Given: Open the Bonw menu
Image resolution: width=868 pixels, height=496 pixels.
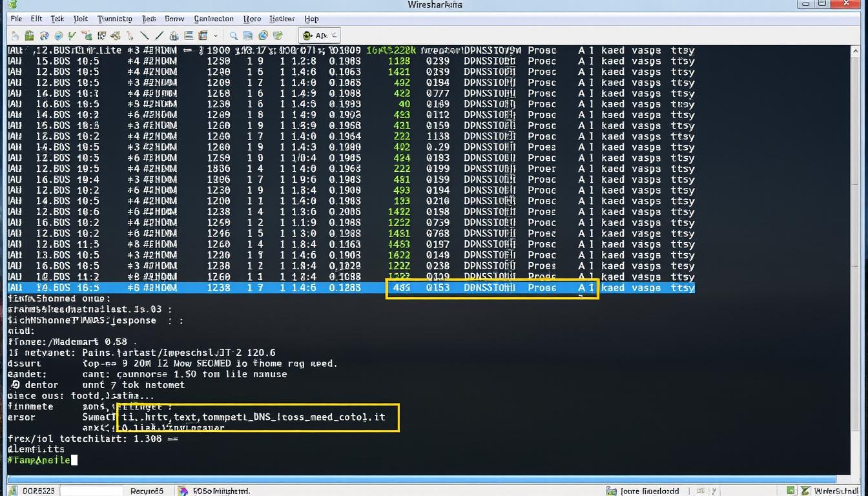Looking at the screenshot, I should [174, 19].
